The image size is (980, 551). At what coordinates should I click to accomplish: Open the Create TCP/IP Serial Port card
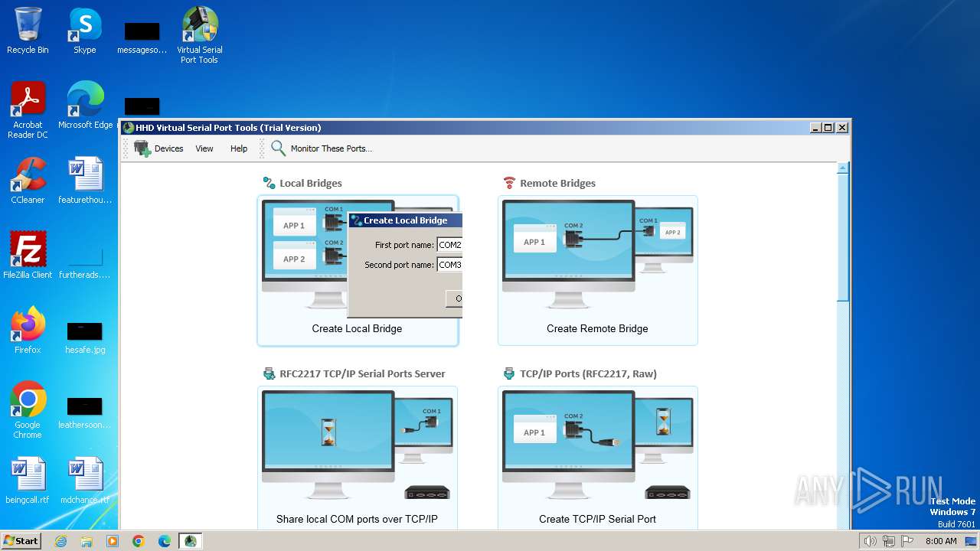[x=597, y=458]
